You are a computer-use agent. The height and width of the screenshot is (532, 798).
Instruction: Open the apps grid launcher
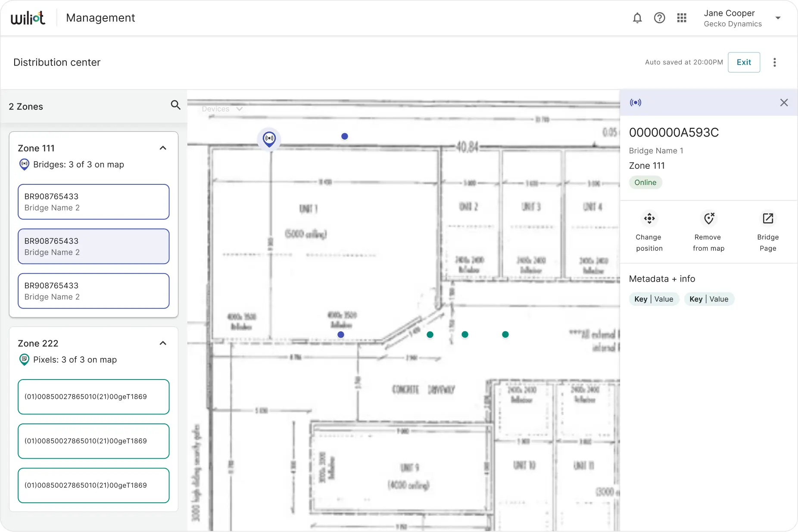(x=682, y=18)
